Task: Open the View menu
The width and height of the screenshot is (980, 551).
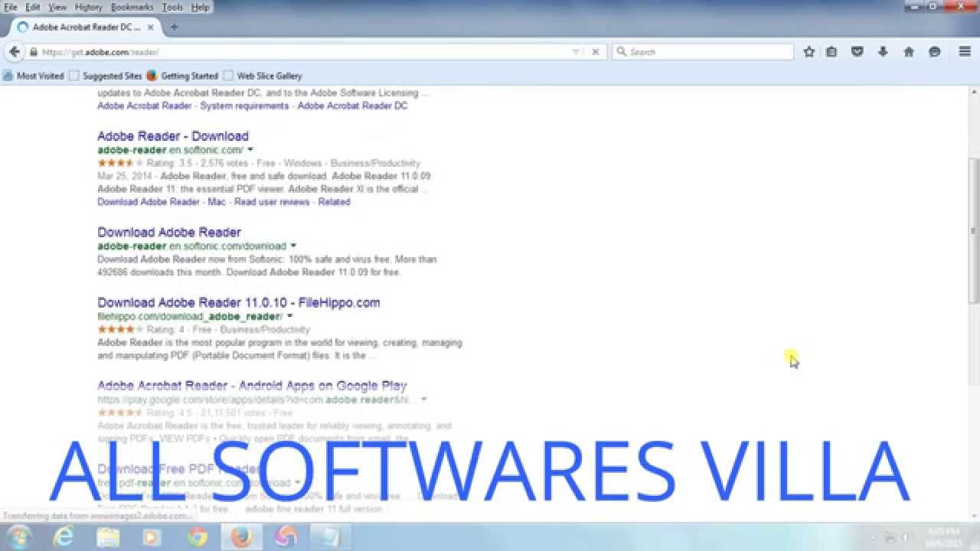Action: (57, 7)
